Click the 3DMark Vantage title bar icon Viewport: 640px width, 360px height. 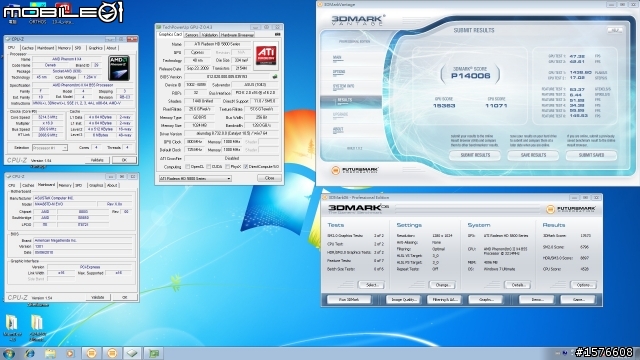(x=320, y=4)
